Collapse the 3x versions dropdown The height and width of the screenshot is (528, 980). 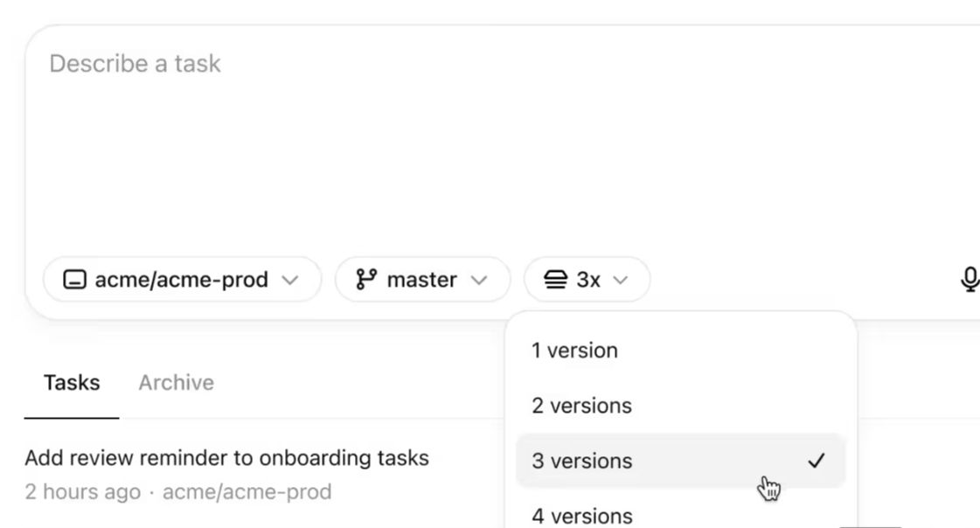pos(587,280)
